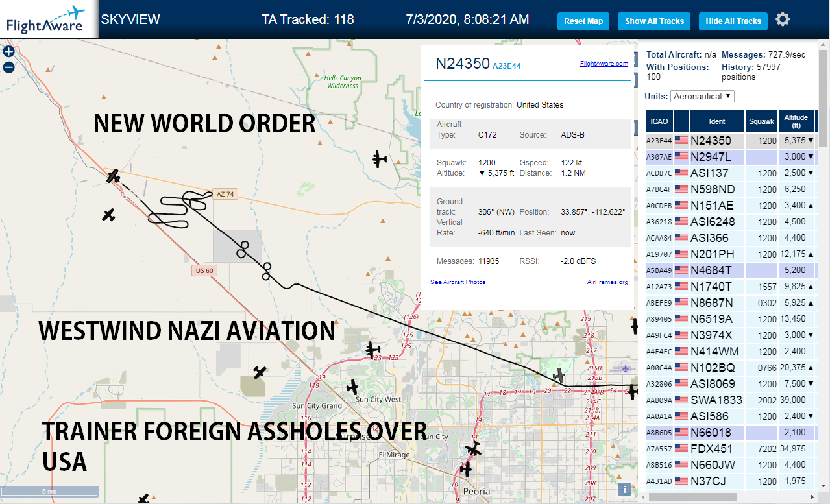This screenshot has width=830, height=504.
Task: Click US flag icon in N24350 row
Action: (681, 140)
